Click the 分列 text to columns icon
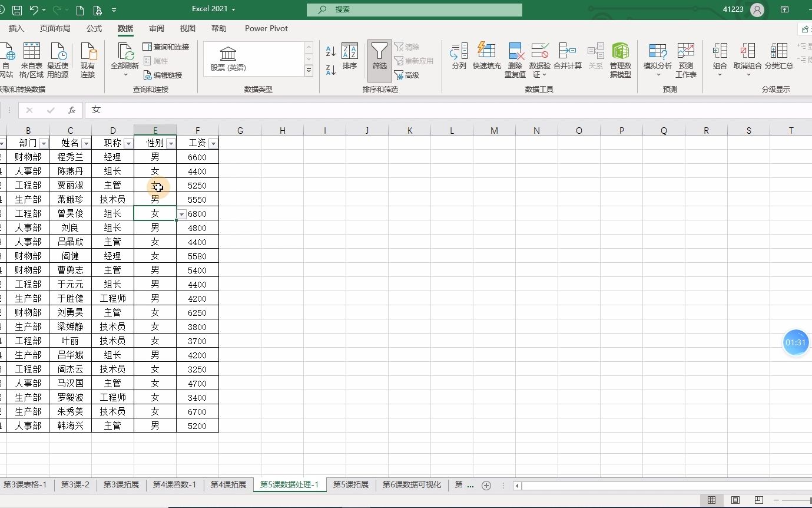Image resolution: width=812 pixels, height=508 pixels. tap(459, 57)
